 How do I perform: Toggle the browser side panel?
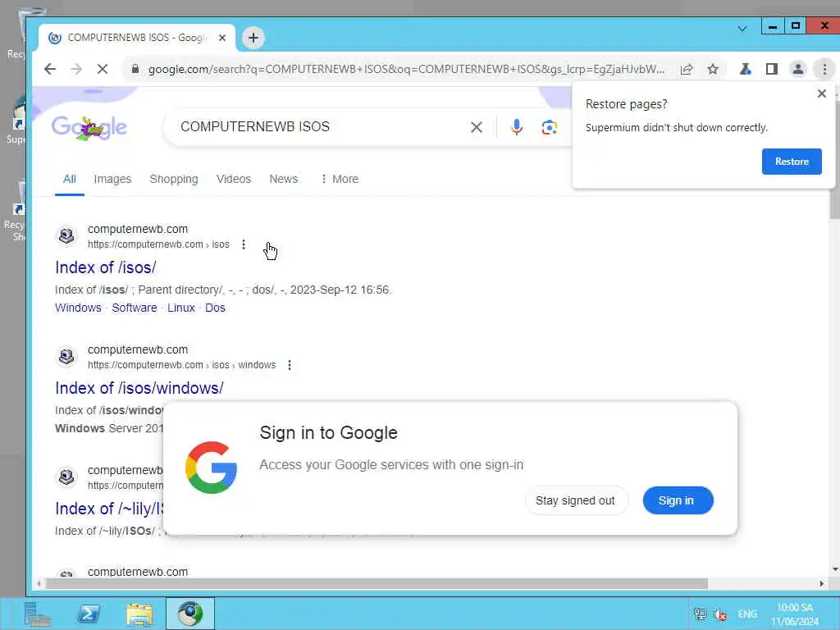pyautogui.click(x=771, y=69)
